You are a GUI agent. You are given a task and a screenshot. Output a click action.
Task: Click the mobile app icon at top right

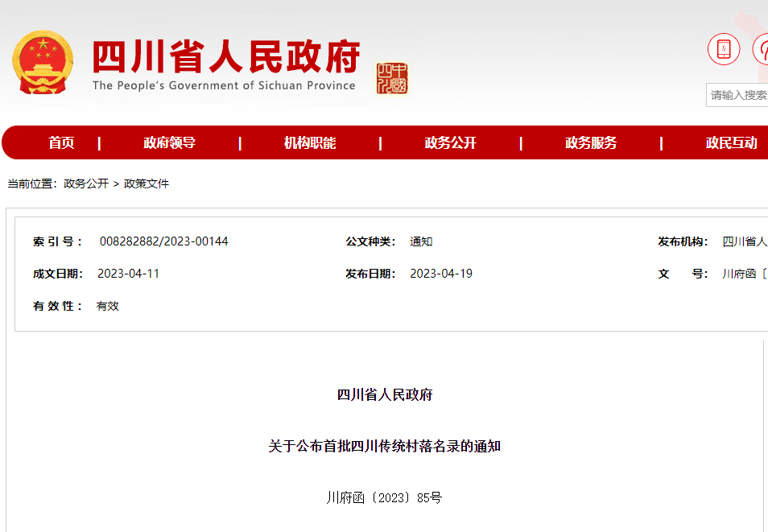pos(725,50)
